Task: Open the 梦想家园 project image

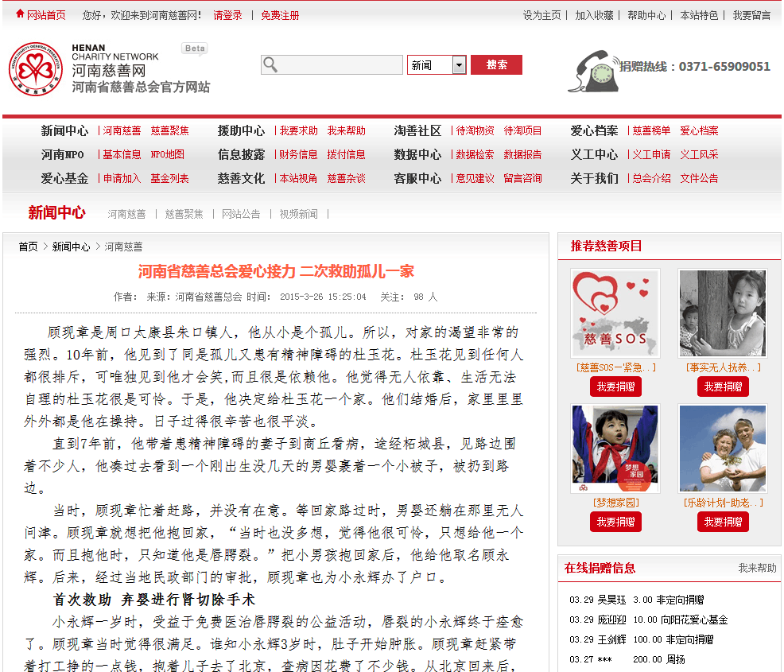Action: (615, 449)
